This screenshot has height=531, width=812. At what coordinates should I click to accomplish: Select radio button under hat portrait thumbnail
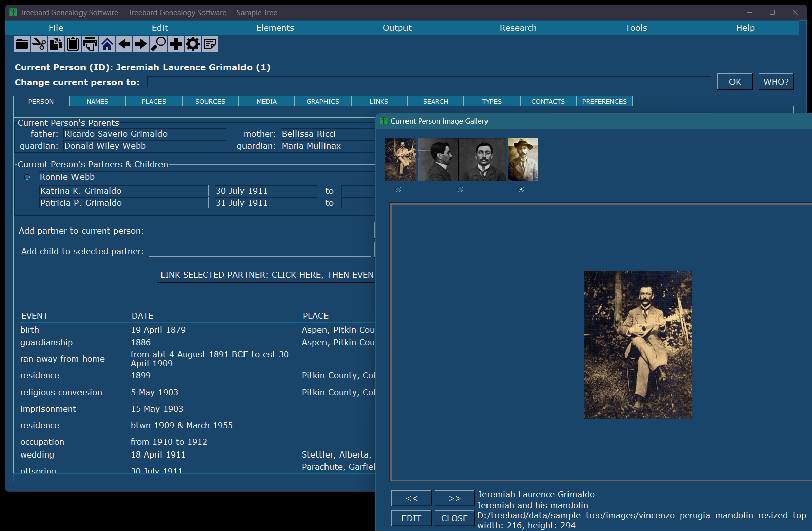tap(521, 189)
